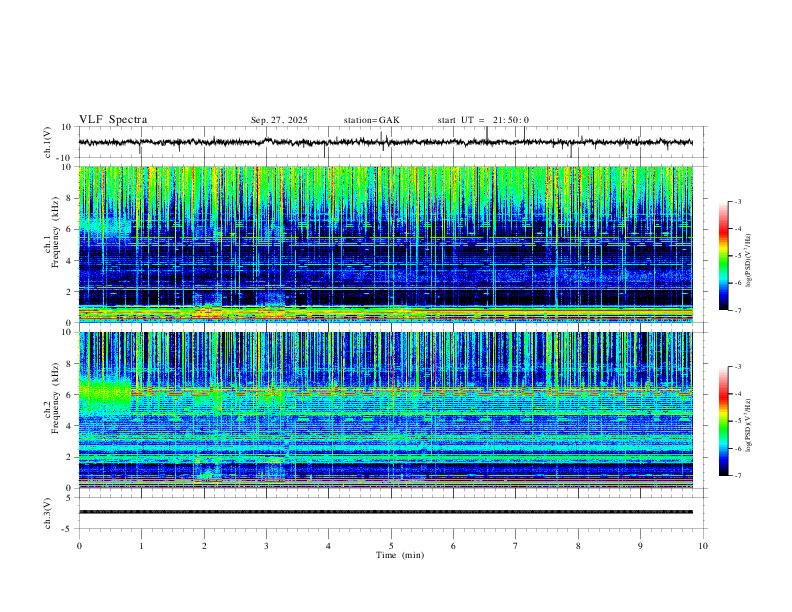This screenshot has height=612, width=792.
Task: Click time axis tick label '7'
Action: tap(516, 546)
